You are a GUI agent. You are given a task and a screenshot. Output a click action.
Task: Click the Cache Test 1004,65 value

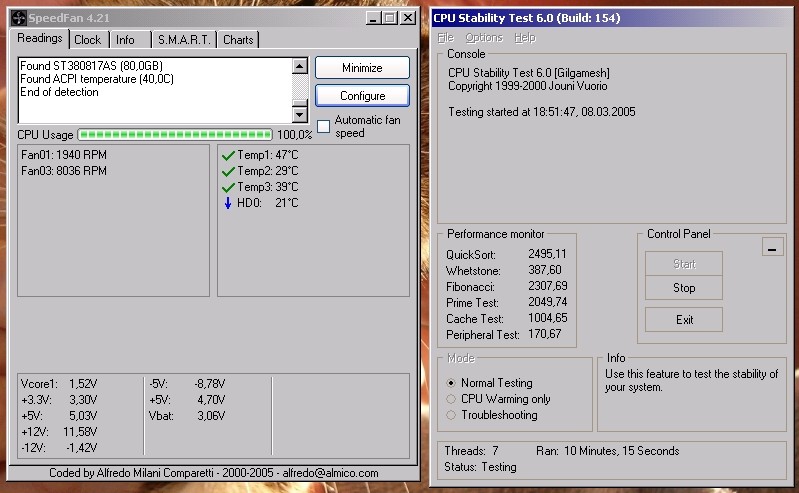pos(548,318)
